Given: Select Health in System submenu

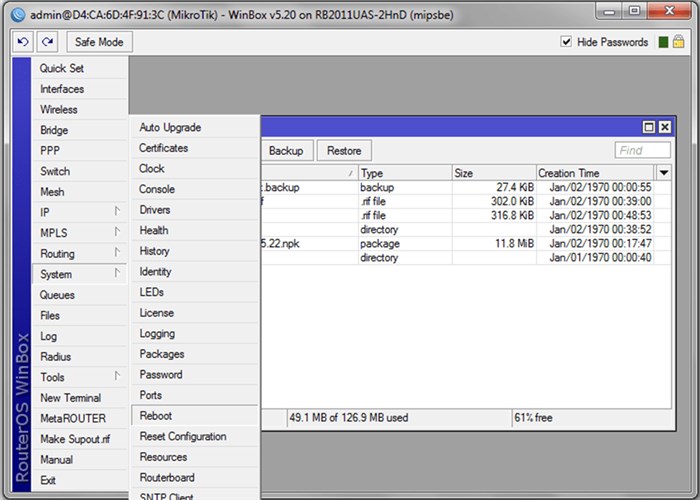Looking at the screenshot, I should (x=195, y=230).
